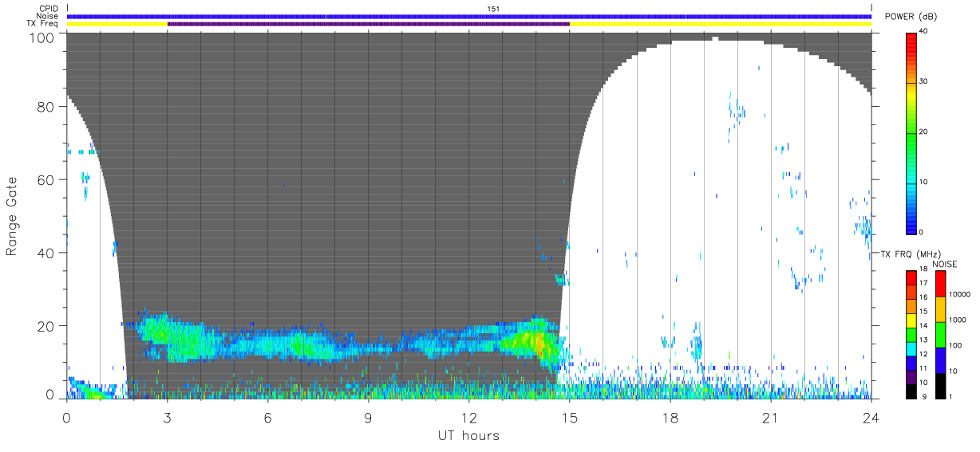Screen dimensions: 980x452
Task: Click the 100 label on noise legend
Action: tap(955, 345)
